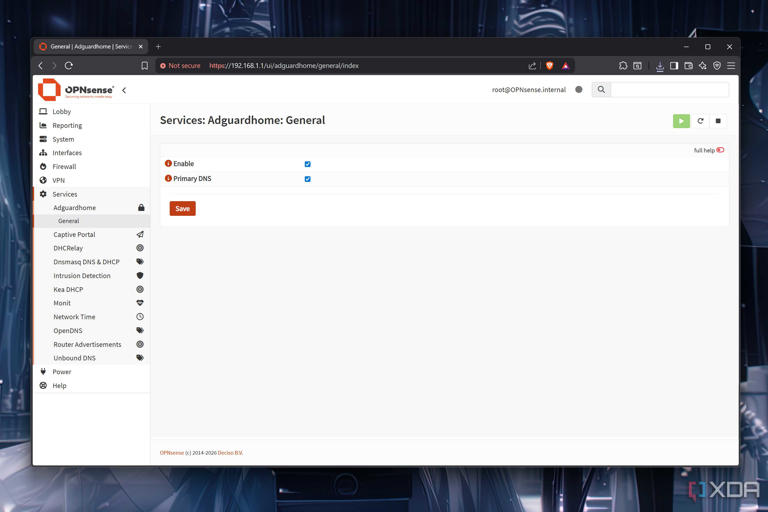Click the browser reload page icon
The image size is (768, 512).
(x=69, y=66)
